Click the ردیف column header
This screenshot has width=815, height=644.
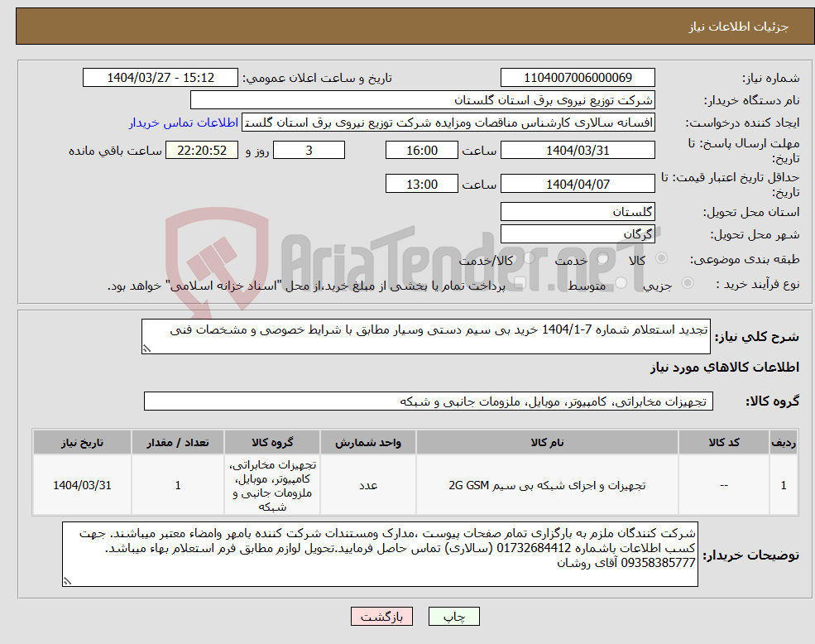pyautogui.click(x=784, y=442)
